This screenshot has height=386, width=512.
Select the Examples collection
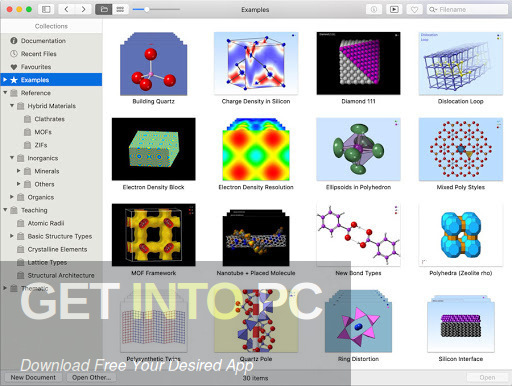coord(51,80)
